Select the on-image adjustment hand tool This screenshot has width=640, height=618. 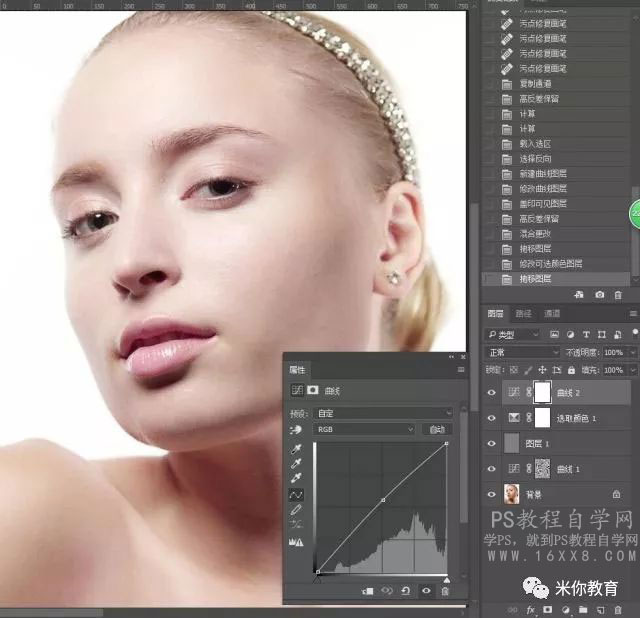pyautogui.click(x=296, y=430)
